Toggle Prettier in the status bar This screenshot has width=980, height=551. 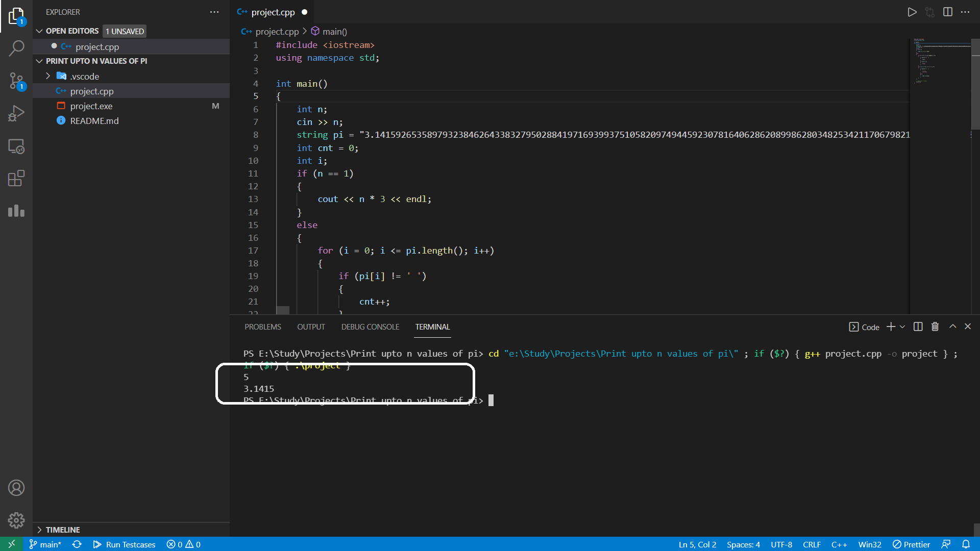click(x=911, y=544)
